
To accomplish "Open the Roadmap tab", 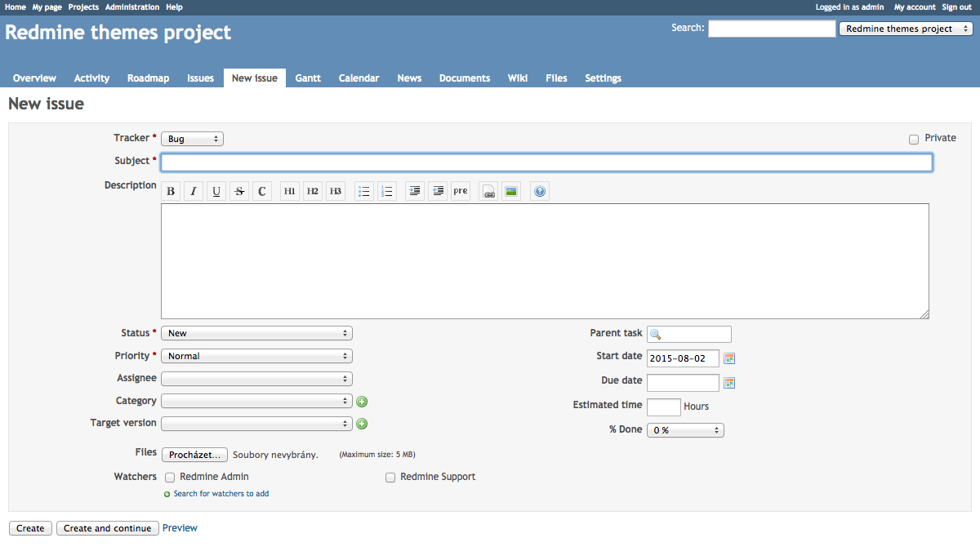I will point(148,78).
